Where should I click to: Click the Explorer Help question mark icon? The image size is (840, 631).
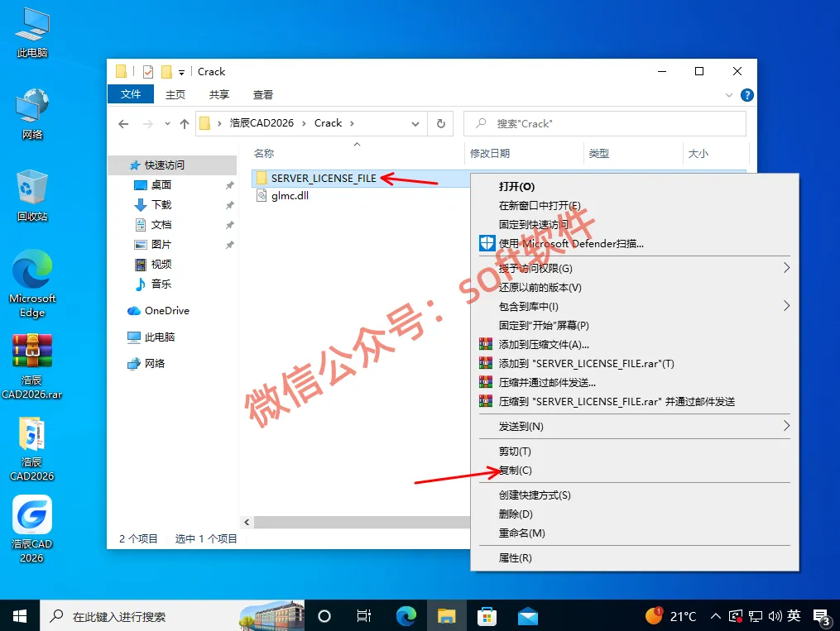coord(746,95)
